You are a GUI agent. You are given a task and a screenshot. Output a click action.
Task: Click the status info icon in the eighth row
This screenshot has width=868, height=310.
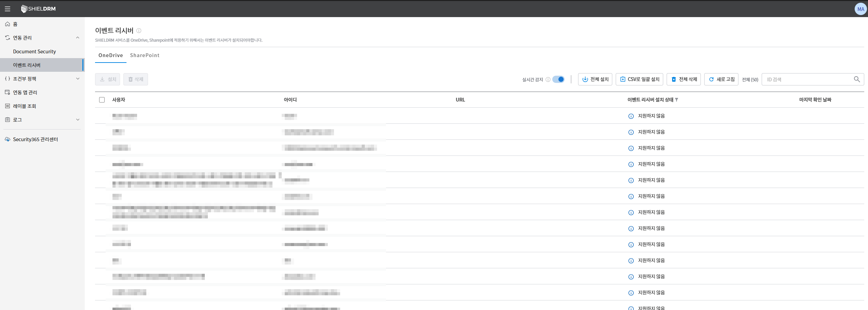pyautogui.click(x=631, y=229)
